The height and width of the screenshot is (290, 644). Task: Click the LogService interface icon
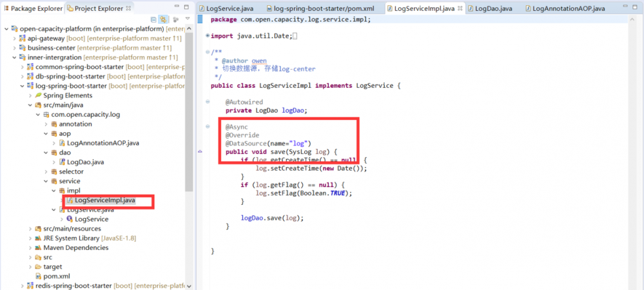coord(70,219)
